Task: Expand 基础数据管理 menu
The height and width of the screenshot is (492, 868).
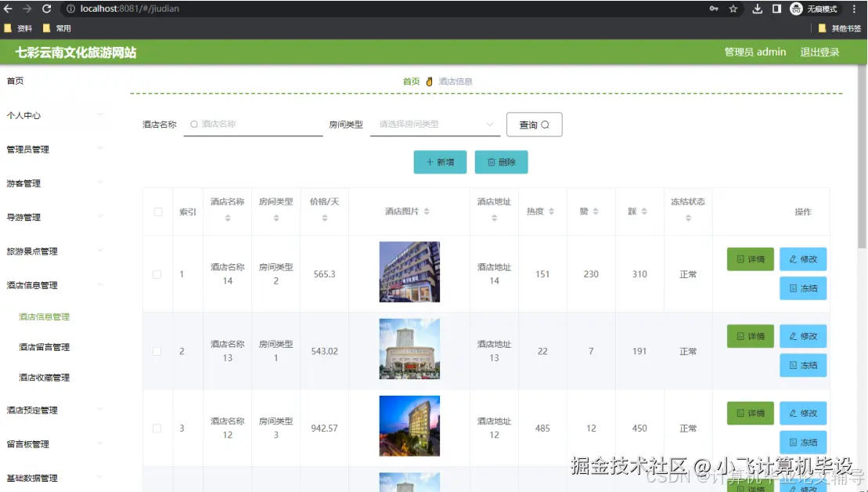Action: click(54, 478)
